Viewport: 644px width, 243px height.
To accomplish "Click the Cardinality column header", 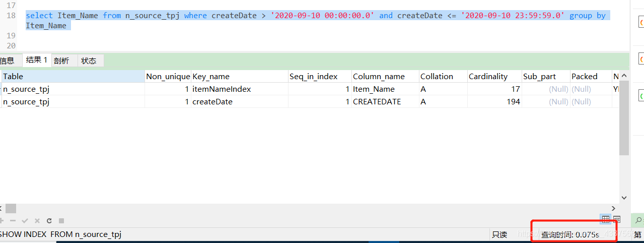I will pos(494,76).
